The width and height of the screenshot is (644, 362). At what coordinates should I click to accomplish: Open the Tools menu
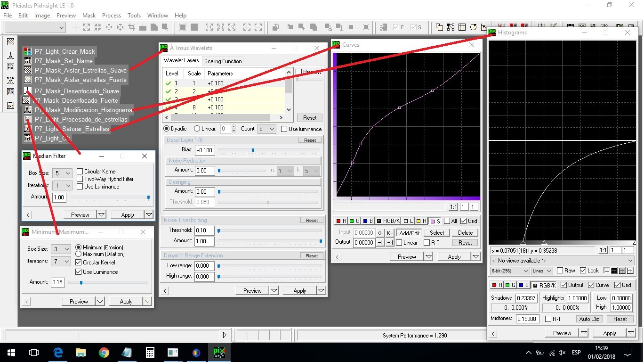pos(134,15)
